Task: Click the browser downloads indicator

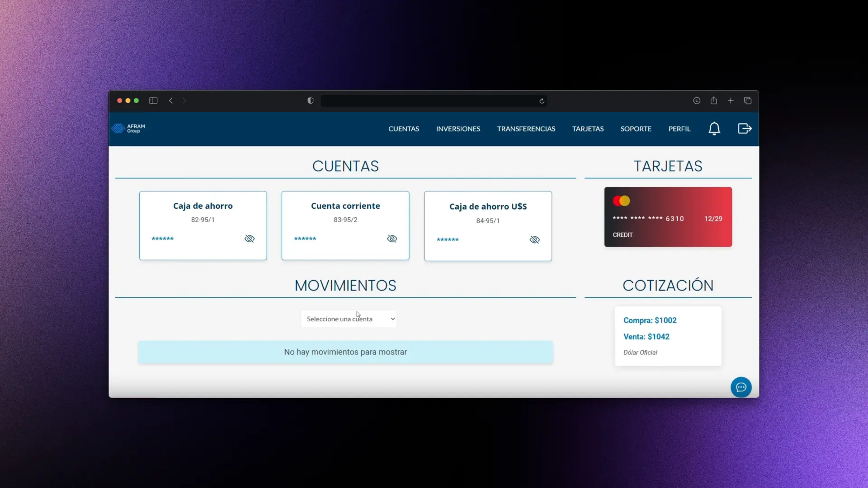Action: [697, 100]
